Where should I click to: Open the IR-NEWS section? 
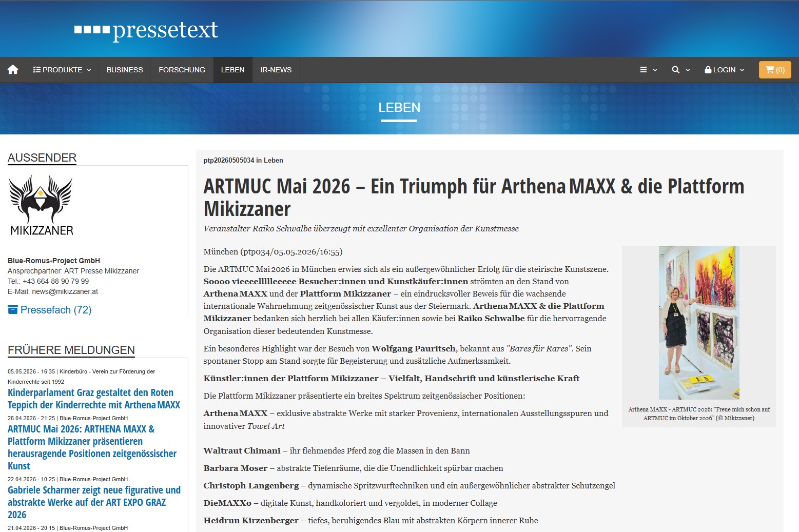[276, 70]
